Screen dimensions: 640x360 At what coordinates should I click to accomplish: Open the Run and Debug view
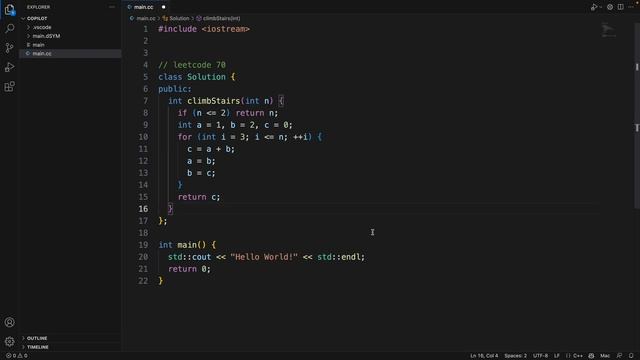[x=9, y=67]
